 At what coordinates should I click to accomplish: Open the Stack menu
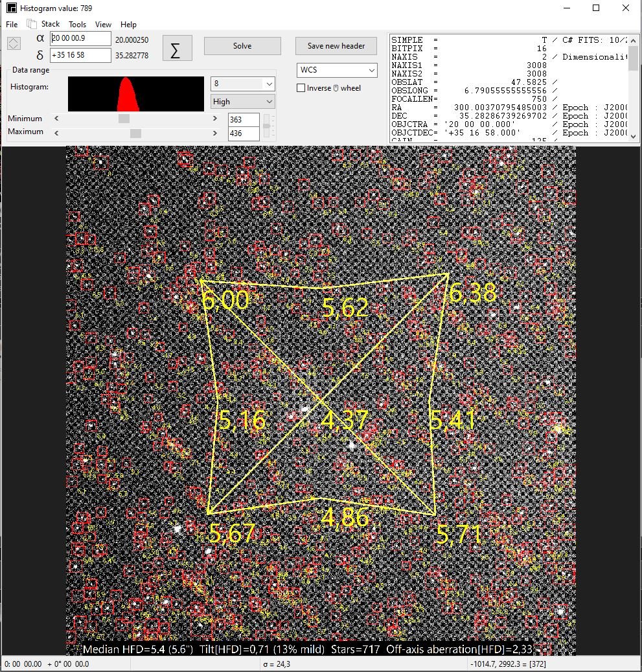pos(51,24)
